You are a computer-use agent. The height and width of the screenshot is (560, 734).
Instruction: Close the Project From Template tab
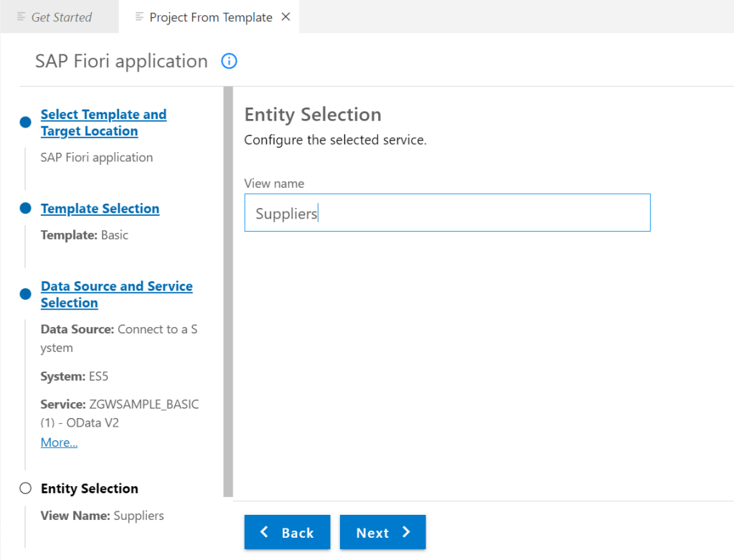286,17
